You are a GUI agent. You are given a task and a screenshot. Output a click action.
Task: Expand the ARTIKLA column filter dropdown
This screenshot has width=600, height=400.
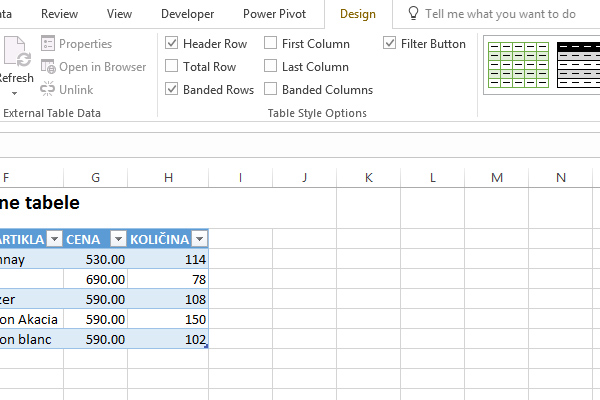tap(53, 239)
